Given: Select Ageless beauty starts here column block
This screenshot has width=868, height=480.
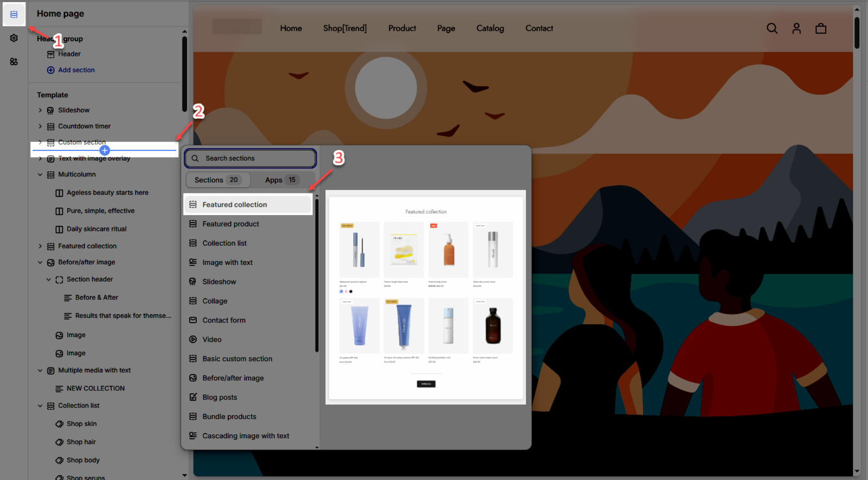Looking at the screenshot, I should click(107, 193).
